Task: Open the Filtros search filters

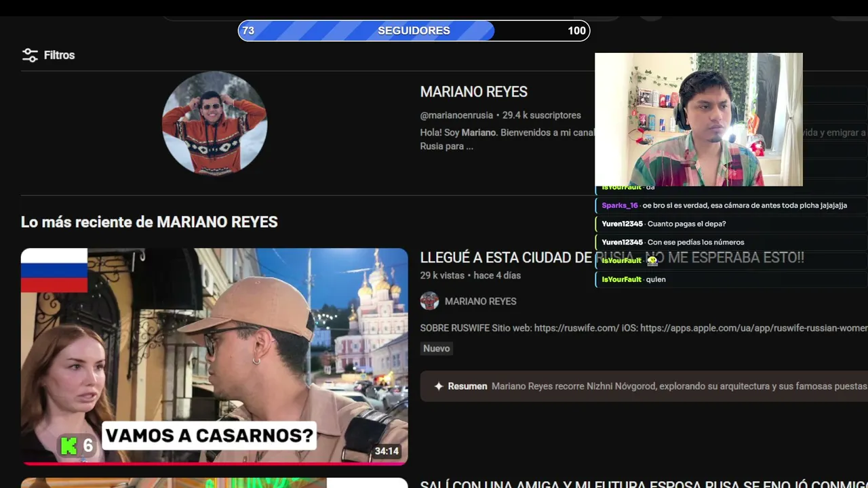Action: click(x=48, y=55)
